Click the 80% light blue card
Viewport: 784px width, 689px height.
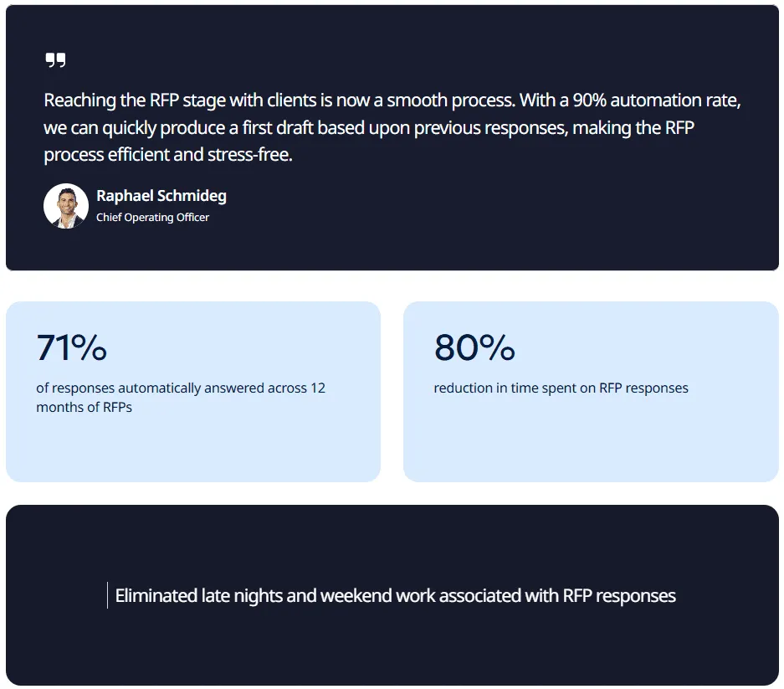coord(591,391)
